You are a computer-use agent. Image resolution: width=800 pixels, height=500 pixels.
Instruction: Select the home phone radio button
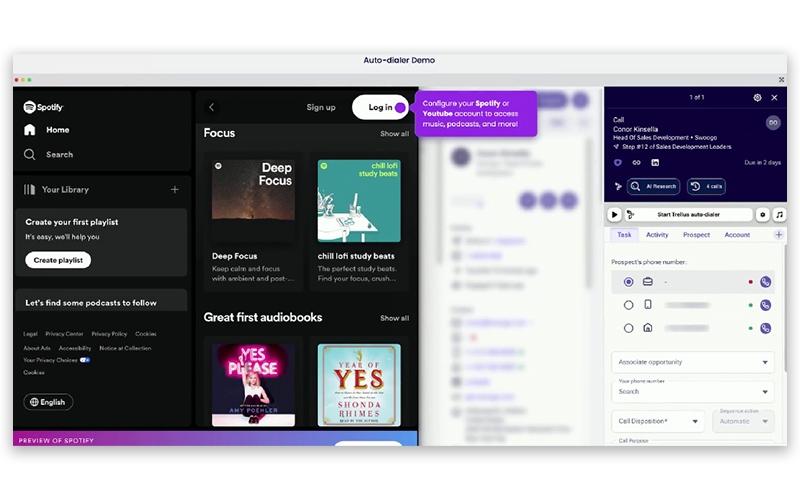pyautogui.click(x=629, y=328)
